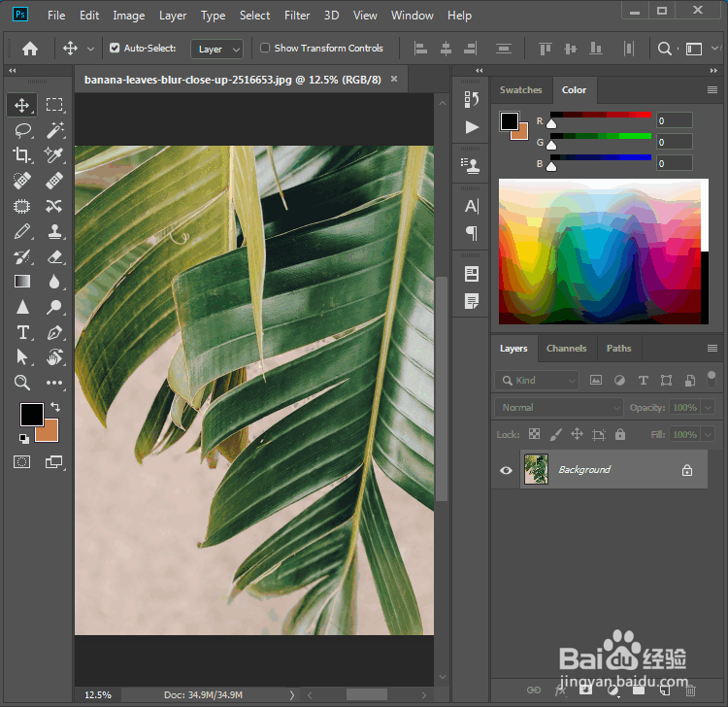This screenshot has height=707, width=728.
Task: Select the Crop tool
Action: [21, 155]
